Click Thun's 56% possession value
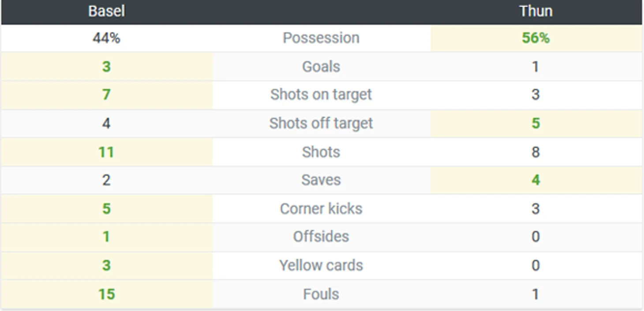This screenshot has height=311, width=644. pyautogui.click(x=535, y=38)
